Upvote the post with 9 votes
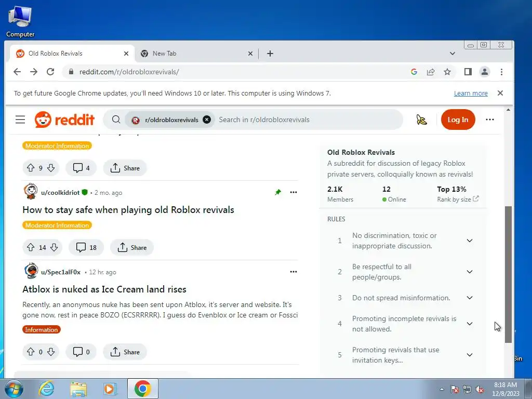The height and width of the screenshot is (399, 532). pyautogui.click(x=31, y=168)
